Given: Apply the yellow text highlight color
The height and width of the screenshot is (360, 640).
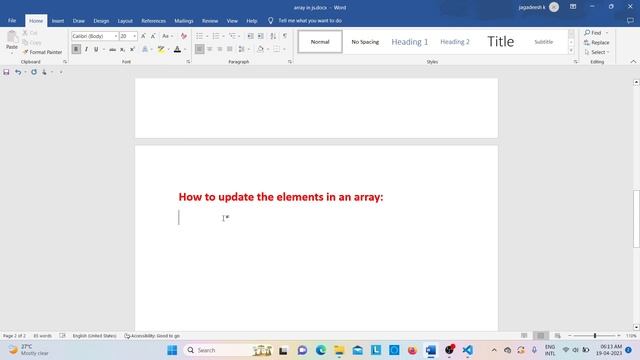Looking at the screenshot, I should click(161, 49).
